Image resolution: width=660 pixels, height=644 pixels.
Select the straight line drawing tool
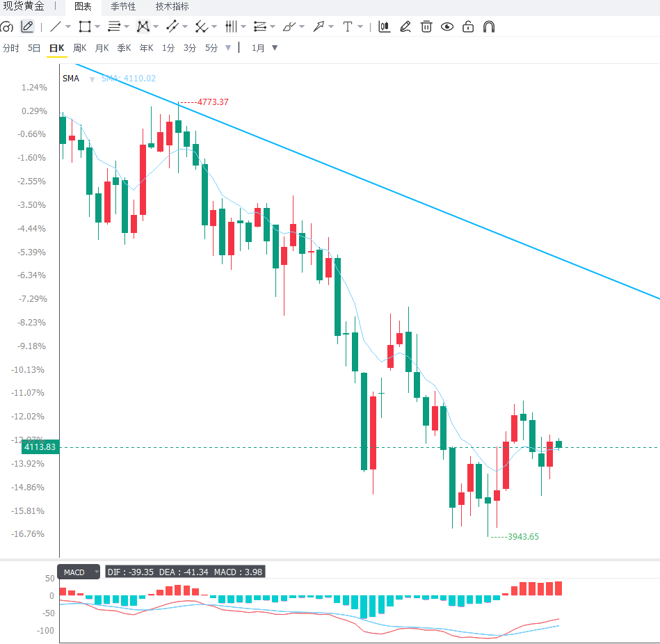pos(56,27)
